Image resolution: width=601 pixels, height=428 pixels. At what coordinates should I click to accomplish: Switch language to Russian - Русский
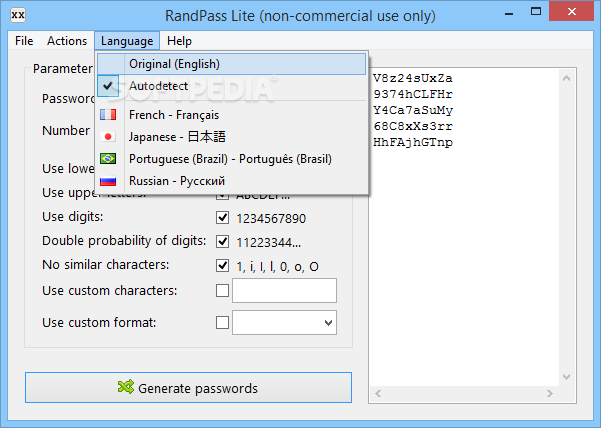click(x=232, y=180)
